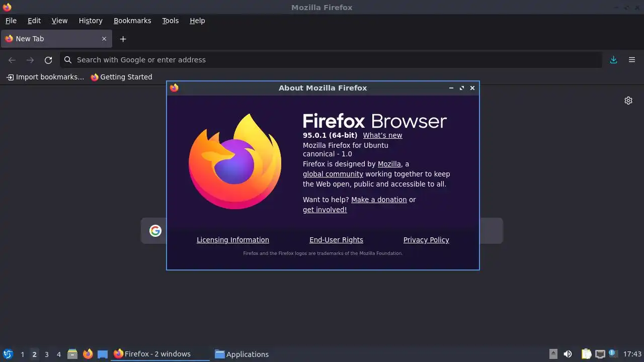Select Firefox - 2 windows taskbar button
644x362 pixels.
coord(160,354)
